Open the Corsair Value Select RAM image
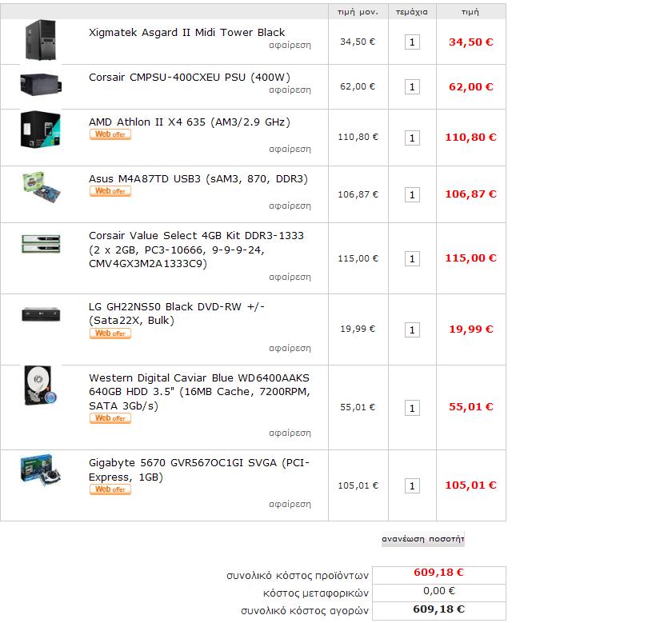The height and width of the screenshot is (623, 672). point(41,244)
